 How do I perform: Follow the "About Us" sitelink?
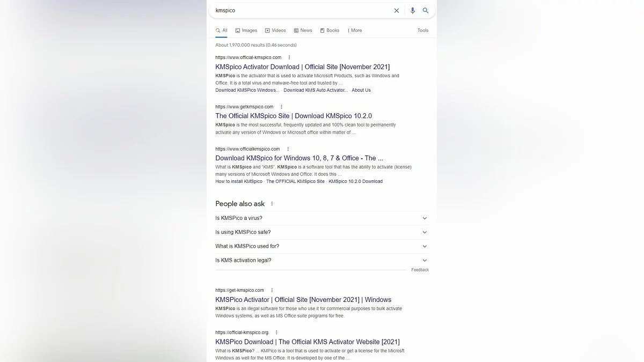click(361, 90)
